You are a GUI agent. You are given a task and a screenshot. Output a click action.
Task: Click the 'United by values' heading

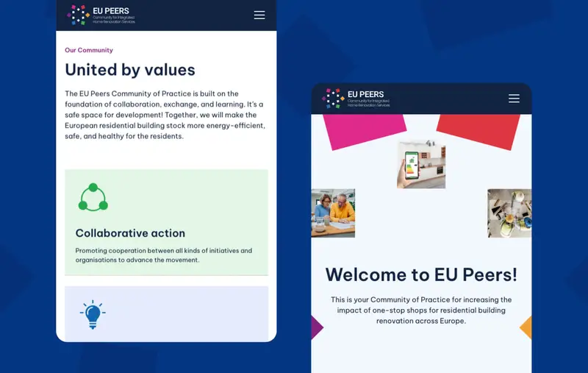(130, 70)
